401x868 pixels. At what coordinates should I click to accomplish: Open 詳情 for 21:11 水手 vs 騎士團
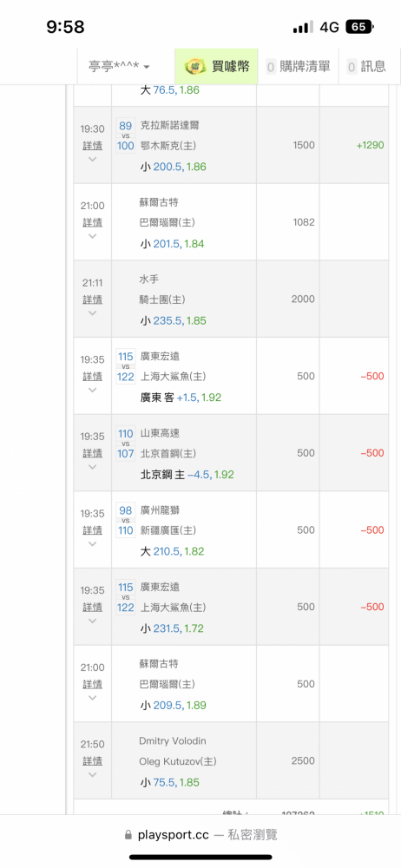click(93, 299)
